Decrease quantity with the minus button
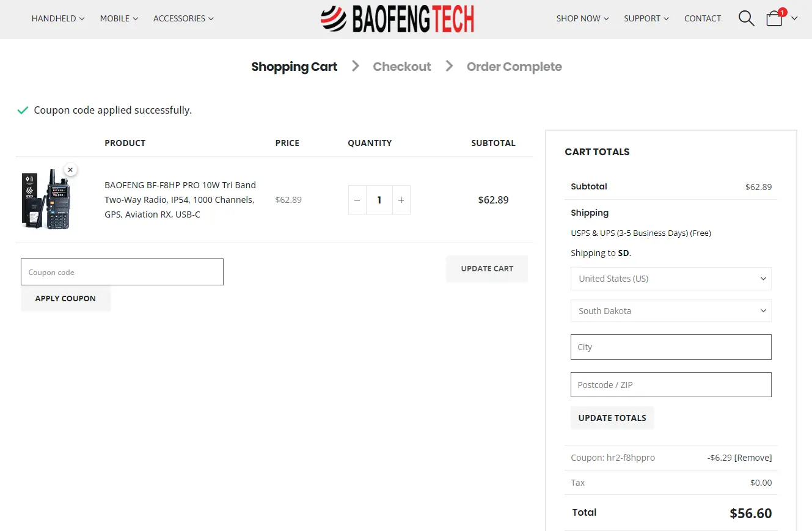Screen dimensions: 812x531 [x=357, y=200]
